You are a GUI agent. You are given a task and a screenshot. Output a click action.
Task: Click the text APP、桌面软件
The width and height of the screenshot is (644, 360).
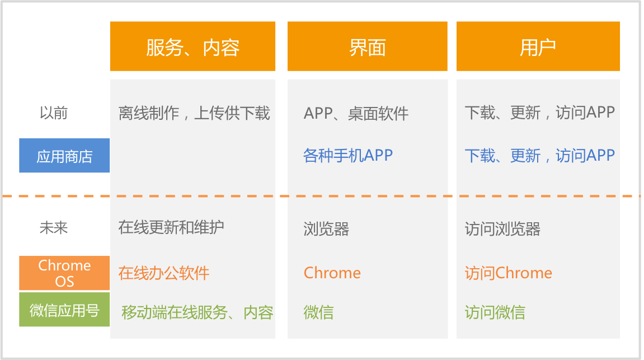tap(356, 114)
